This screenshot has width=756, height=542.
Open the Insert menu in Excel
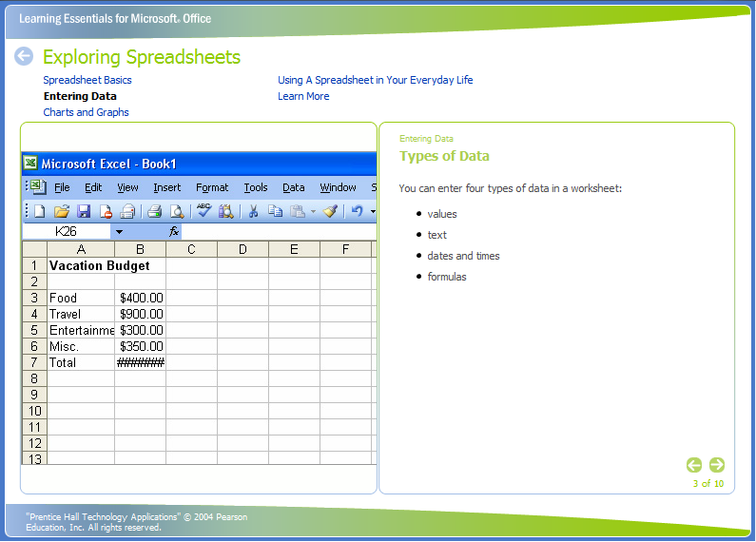click(x=166, y=187)
